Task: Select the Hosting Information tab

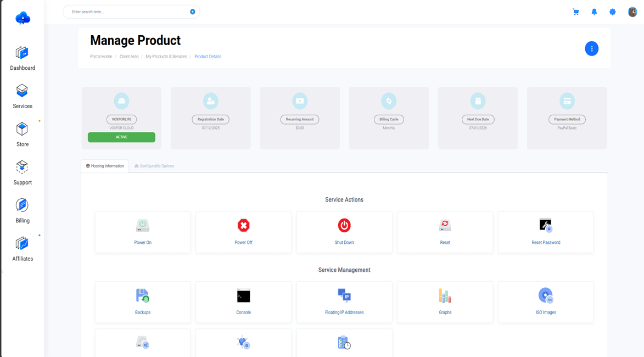Action: (x=105, y=166)
